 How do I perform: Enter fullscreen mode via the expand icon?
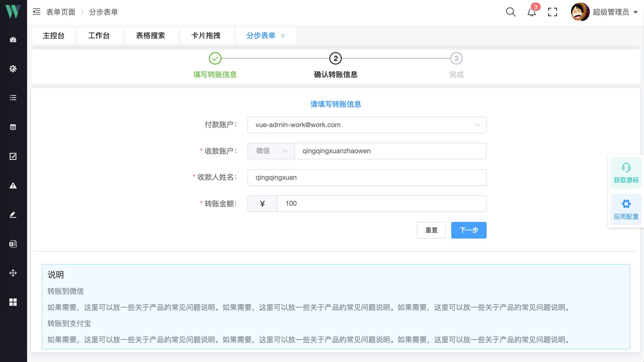[552, 12]
